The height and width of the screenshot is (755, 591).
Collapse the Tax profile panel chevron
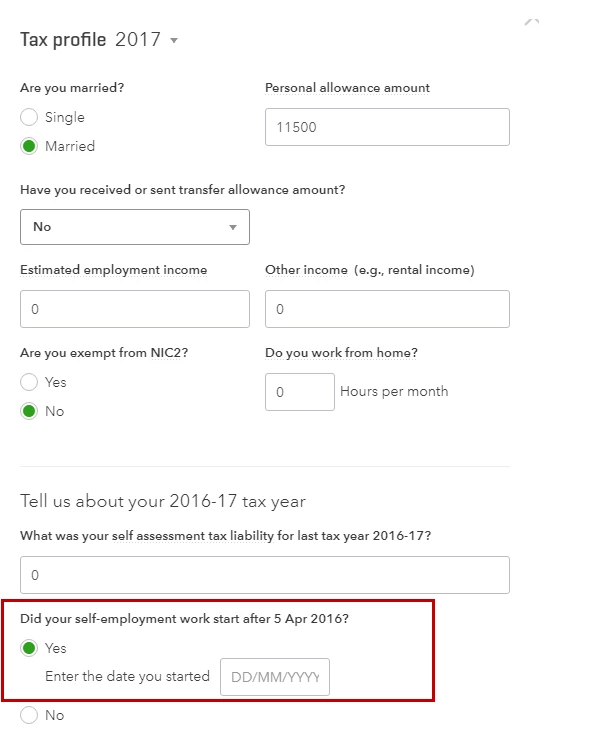(532, 22)
